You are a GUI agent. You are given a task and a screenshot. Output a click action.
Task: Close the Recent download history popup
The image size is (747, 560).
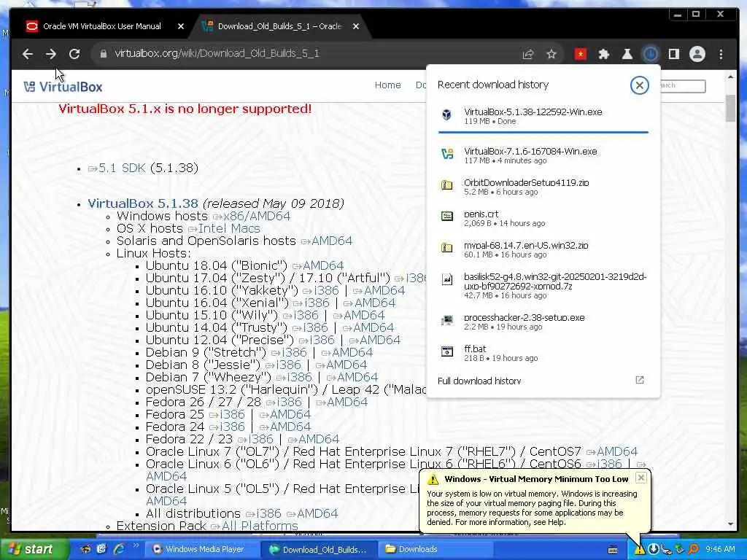(639, 85)
